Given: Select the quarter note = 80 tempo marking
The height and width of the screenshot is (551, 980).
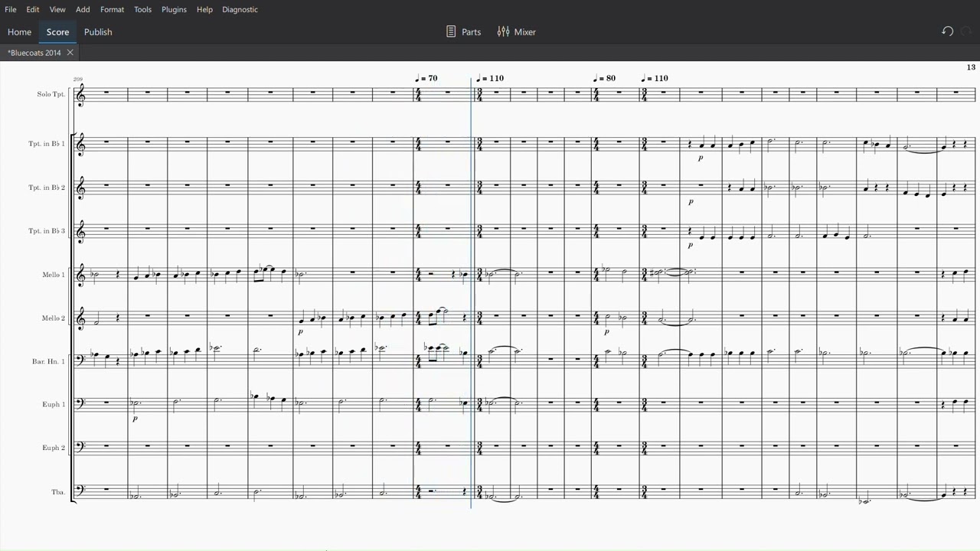Looking at the screenshot, I should pyautogui.click(x=605, y=78).
